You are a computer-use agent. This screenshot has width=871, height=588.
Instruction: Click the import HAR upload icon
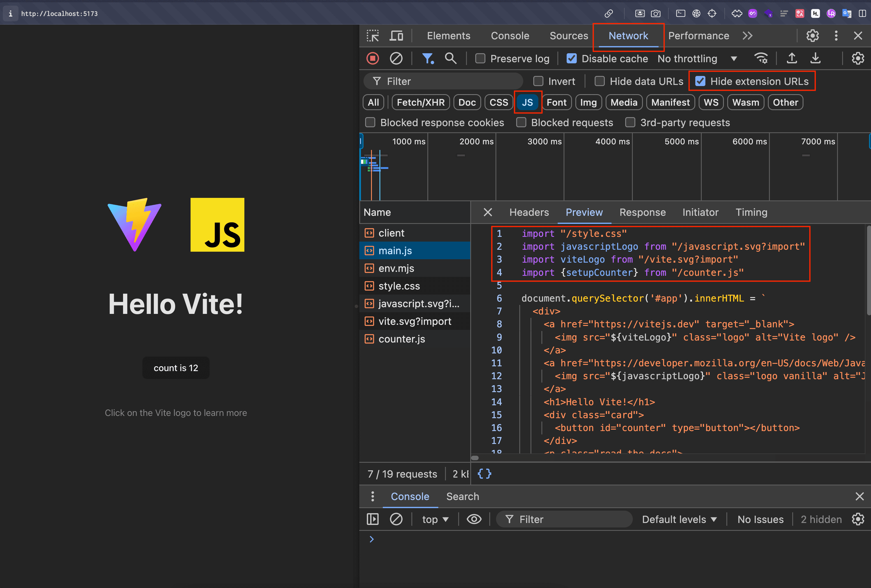pos(791,59)
